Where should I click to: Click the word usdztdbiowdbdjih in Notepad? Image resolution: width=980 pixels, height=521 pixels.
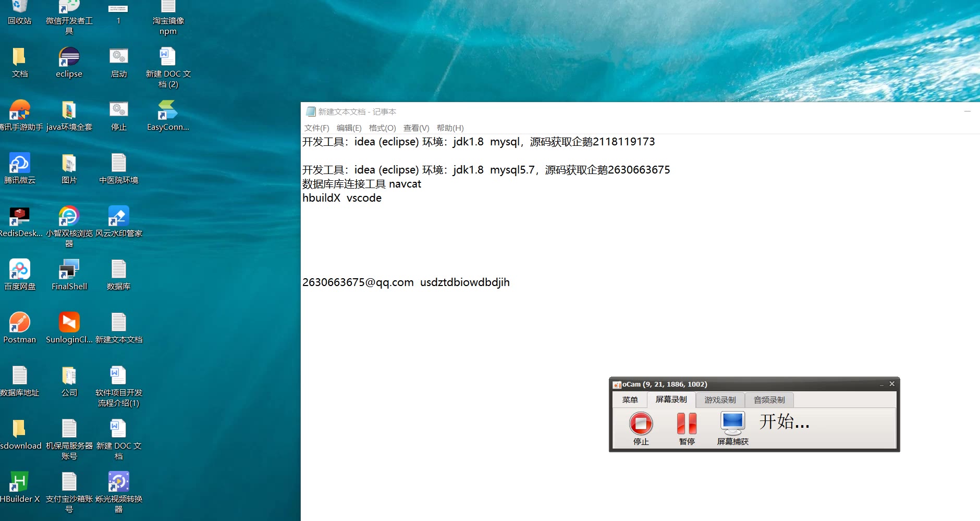[465, 282]
